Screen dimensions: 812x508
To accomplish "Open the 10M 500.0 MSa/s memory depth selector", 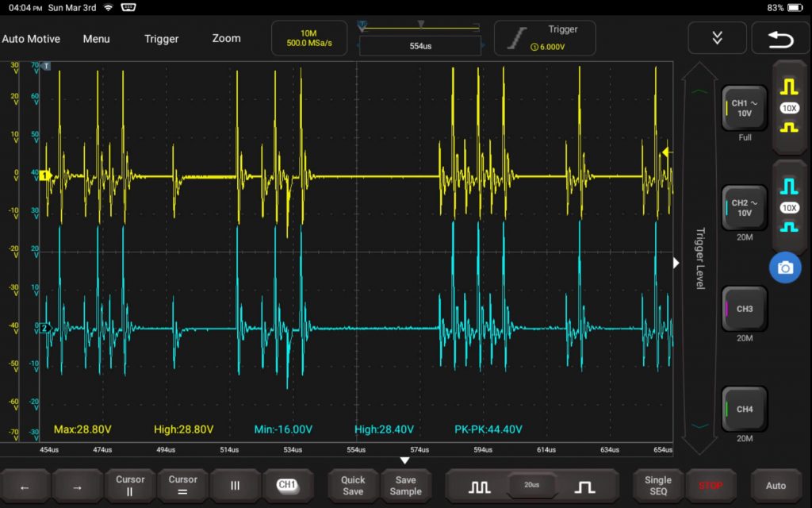I will [309, 38].
